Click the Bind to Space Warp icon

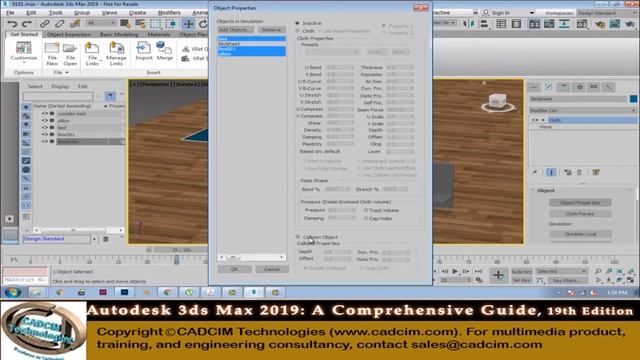[x=75, y=24]
